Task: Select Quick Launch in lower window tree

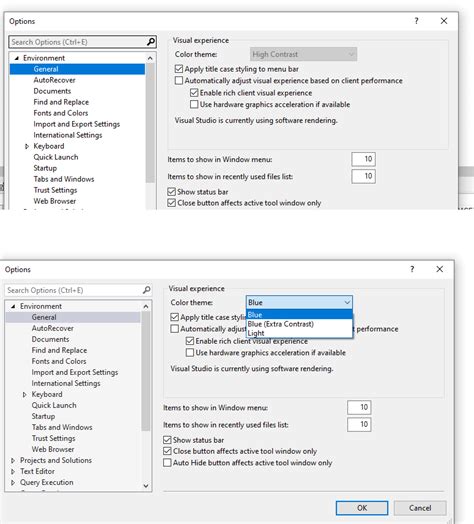Action: click(x=54, y=405)
